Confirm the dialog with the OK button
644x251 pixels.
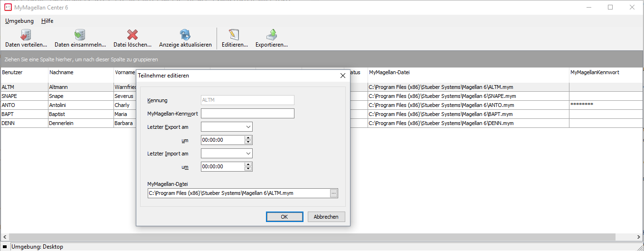[284, 217]
